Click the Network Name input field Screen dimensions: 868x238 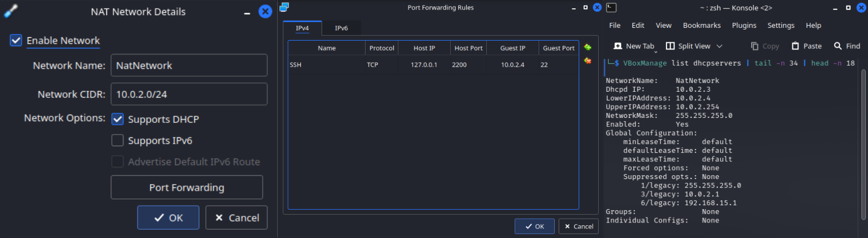pos(189,65)
